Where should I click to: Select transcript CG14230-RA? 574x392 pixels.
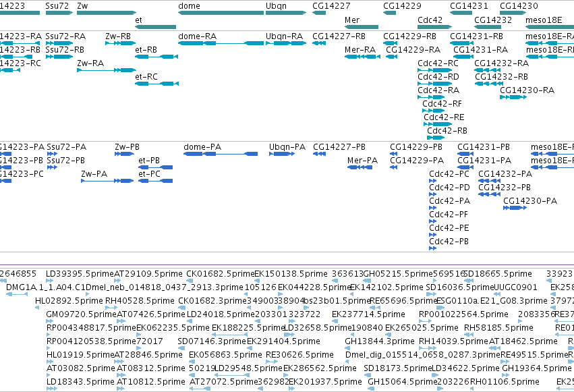click(x=513, y=97)
